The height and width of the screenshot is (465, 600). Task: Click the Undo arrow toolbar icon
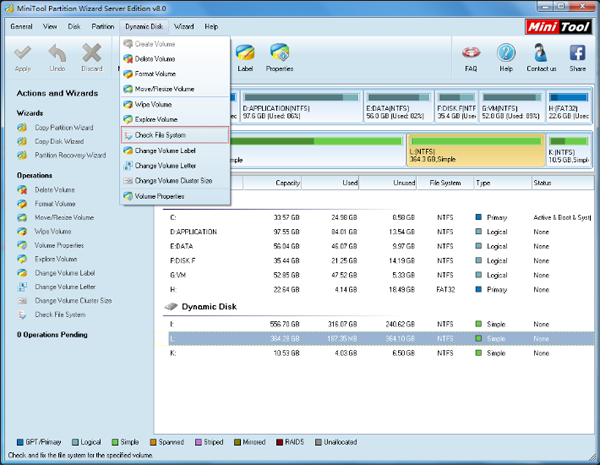(57, 53)
